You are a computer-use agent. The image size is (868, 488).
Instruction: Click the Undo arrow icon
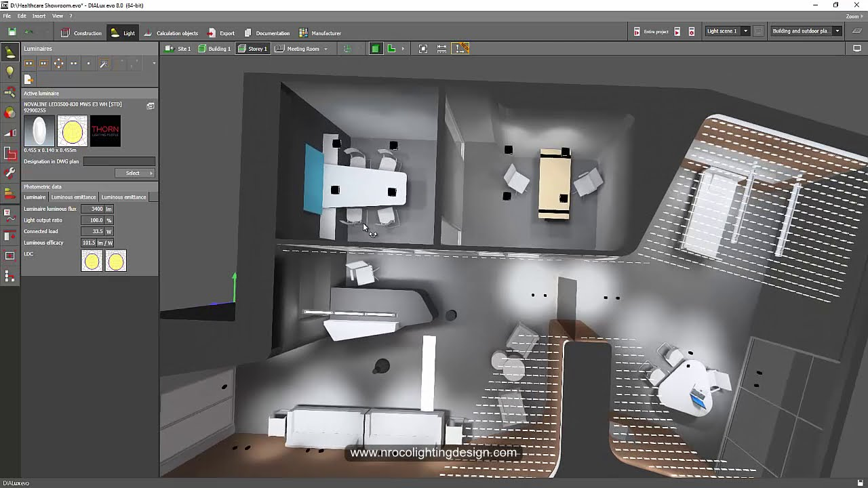pyautogui.click(x=28, y=32)
